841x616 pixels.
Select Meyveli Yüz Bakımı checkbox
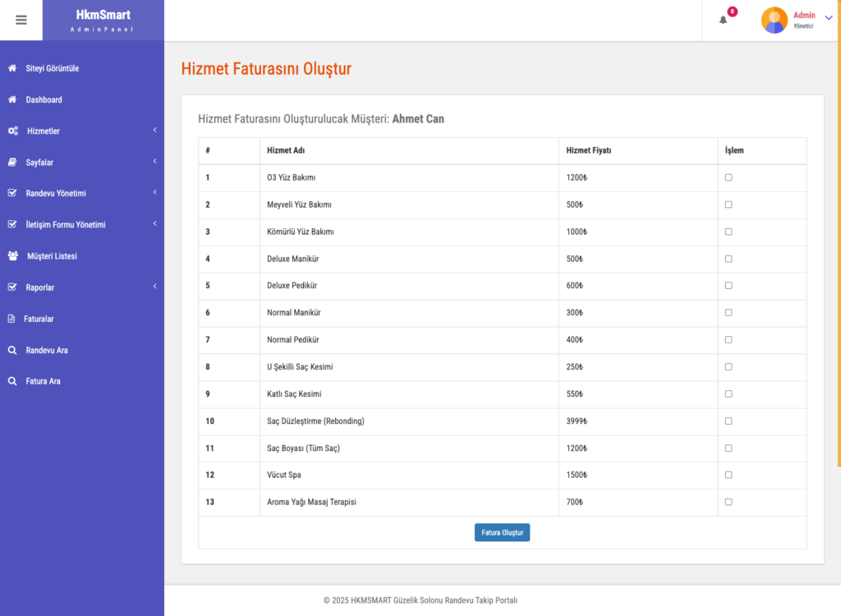(728, 205)
